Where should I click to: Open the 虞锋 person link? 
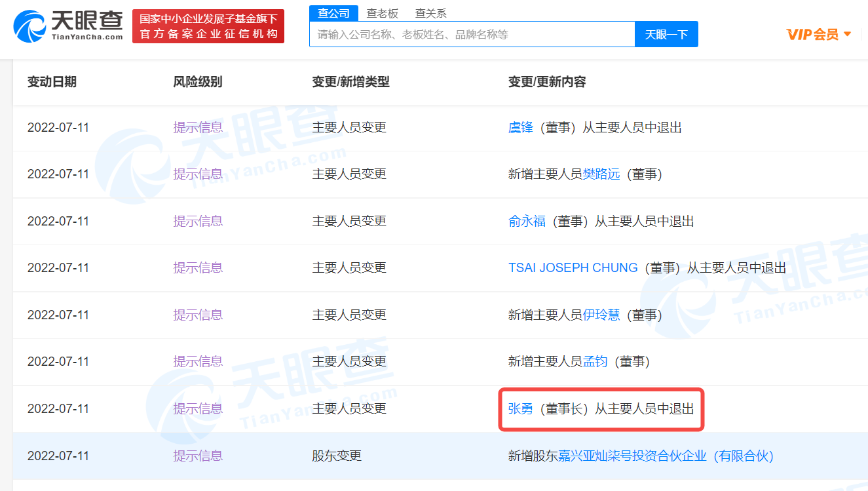click(521, 127)
